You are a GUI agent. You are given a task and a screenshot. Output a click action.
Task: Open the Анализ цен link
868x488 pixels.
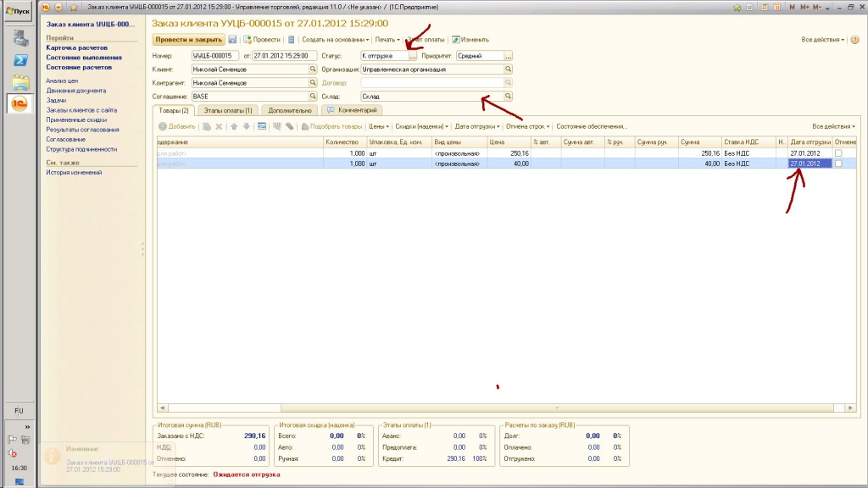[x=61, y=80]
